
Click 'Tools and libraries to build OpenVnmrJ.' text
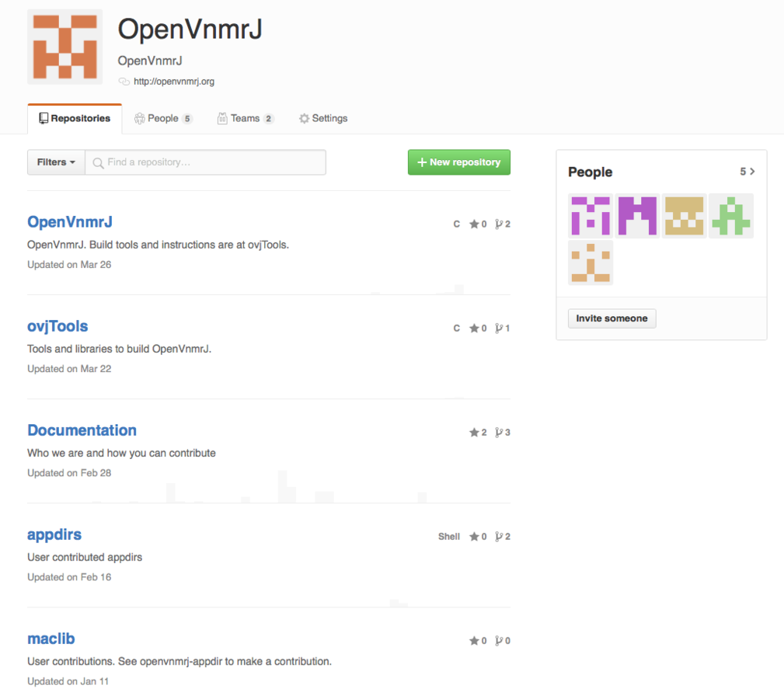120,349
